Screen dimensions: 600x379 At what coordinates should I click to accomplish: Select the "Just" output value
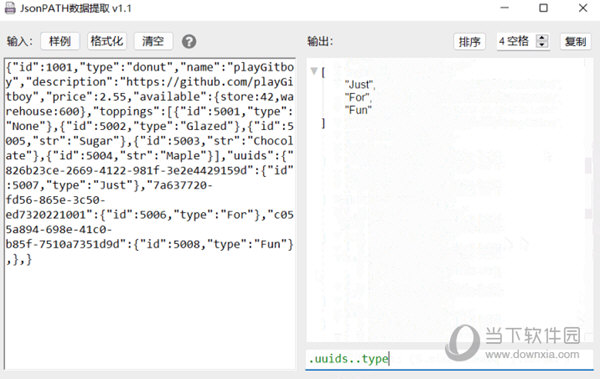point(359,85)
